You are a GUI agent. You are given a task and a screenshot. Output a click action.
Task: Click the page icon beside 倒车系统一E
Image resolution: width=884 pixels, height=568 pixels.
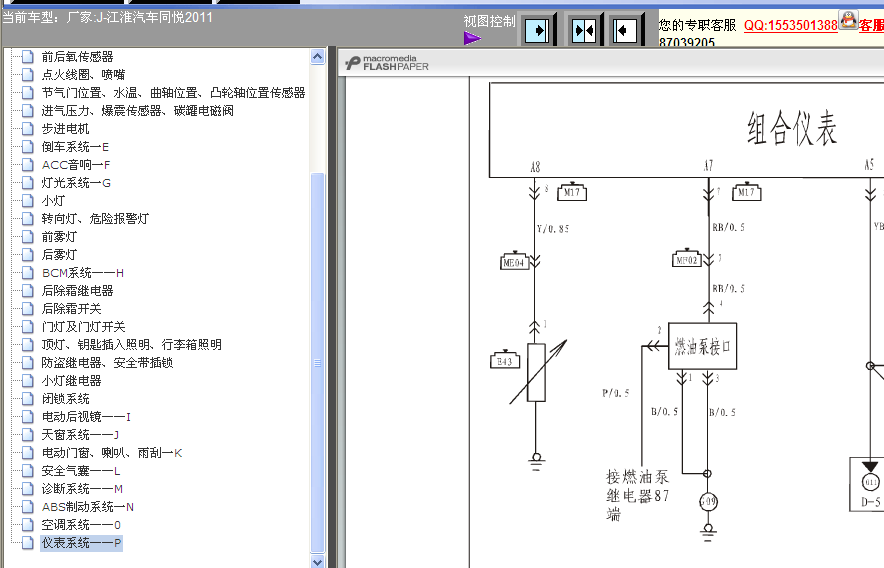[28, 147]
